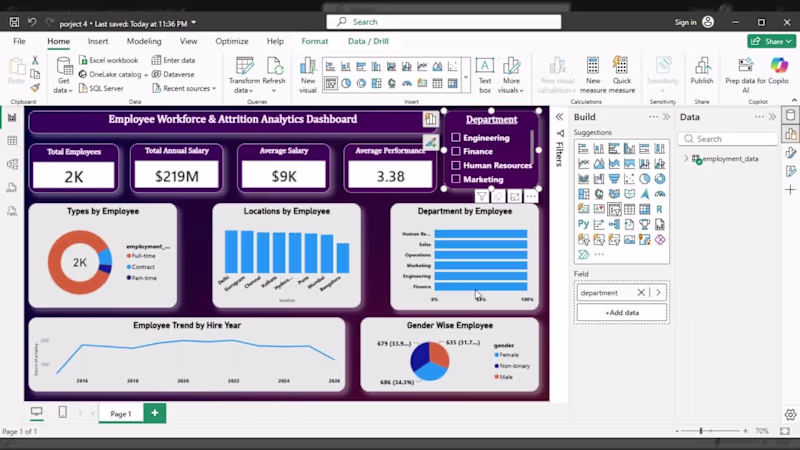Select the Page 1 tab
The image size is (800, 450).
click(121, 414)
